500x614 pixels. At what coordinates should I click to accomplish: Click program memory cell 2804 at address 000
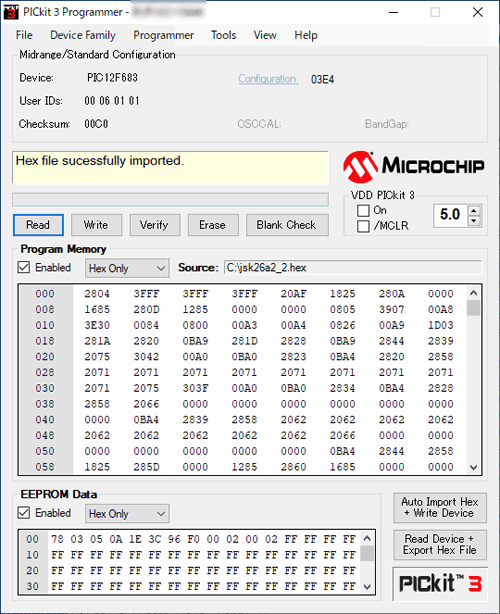point(97,294)
